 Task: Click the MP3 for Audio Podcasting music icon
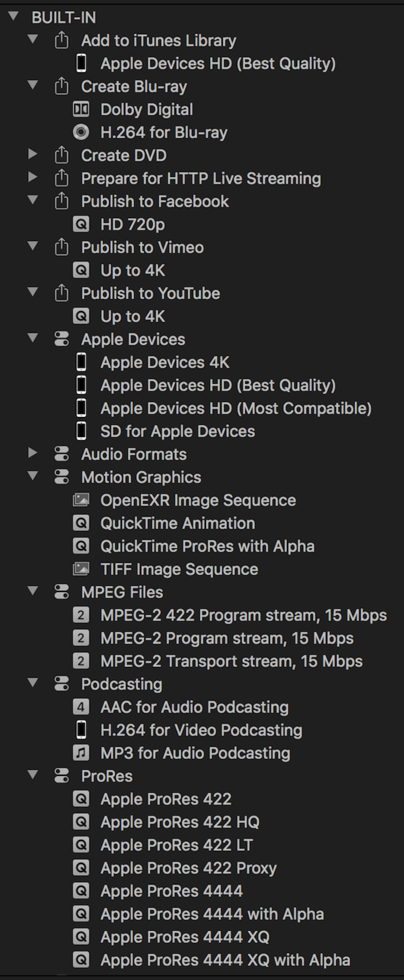click(x=81, y=753)
